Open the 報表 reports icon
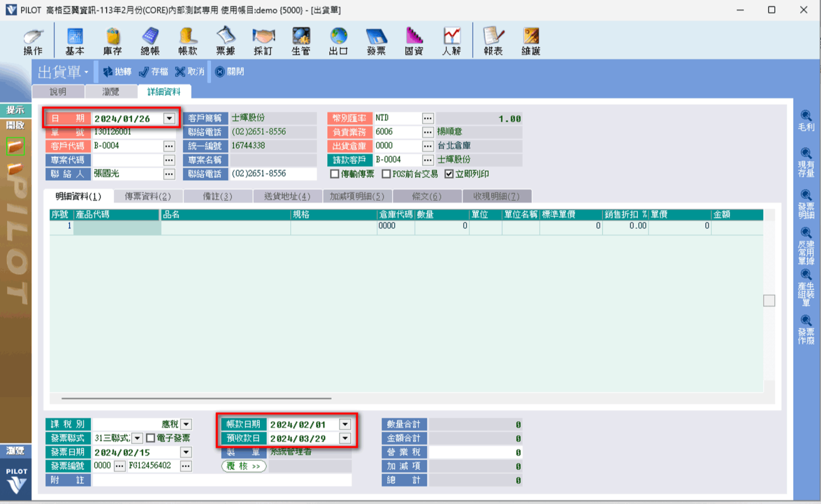Image resolution: width=821 pixels, height=504 pixels. tap(493, 41)
